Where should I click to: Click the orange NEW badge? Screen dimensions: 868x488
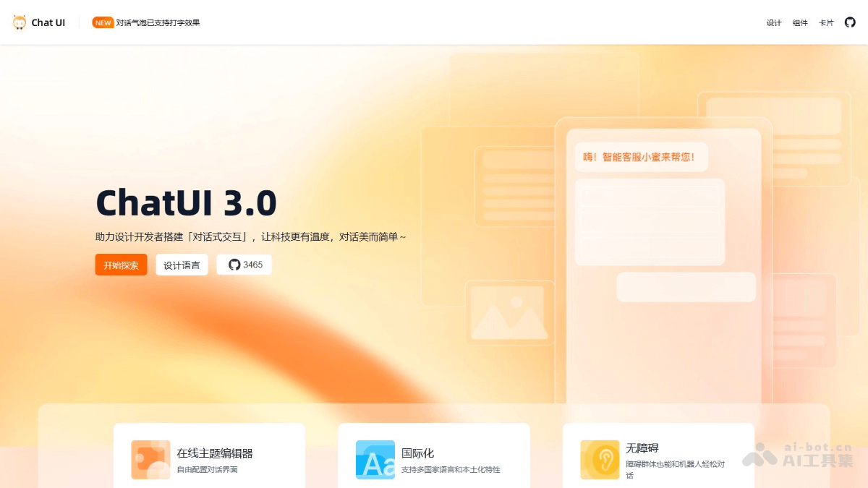click(x=102, y=22)
